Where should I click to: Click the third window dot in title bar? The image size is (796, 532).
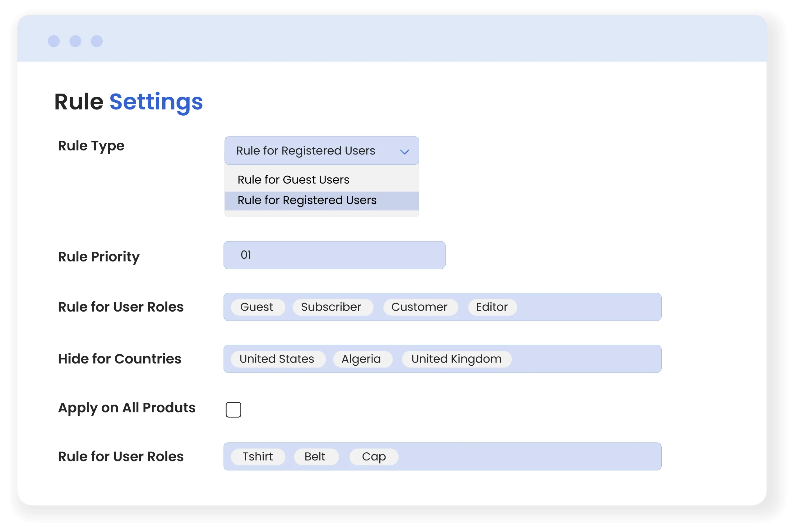[x=97, y=41]
